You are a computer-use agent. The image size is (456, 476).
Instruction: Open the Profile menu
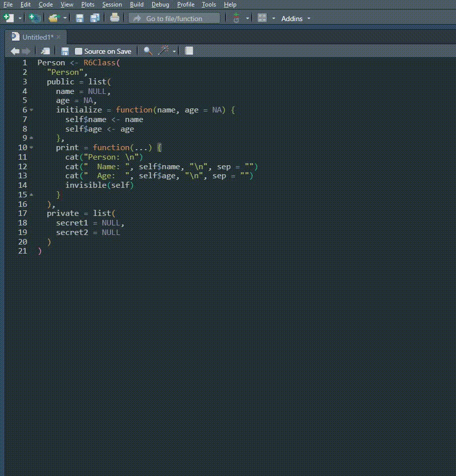186,5
